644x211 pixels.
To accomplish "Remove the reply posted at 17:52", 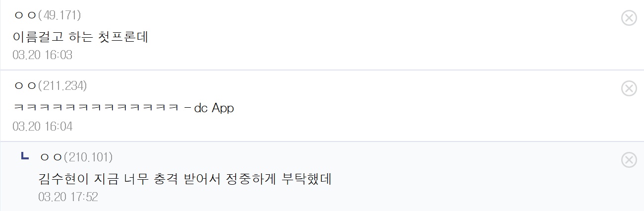I will [x=629, y=159].
